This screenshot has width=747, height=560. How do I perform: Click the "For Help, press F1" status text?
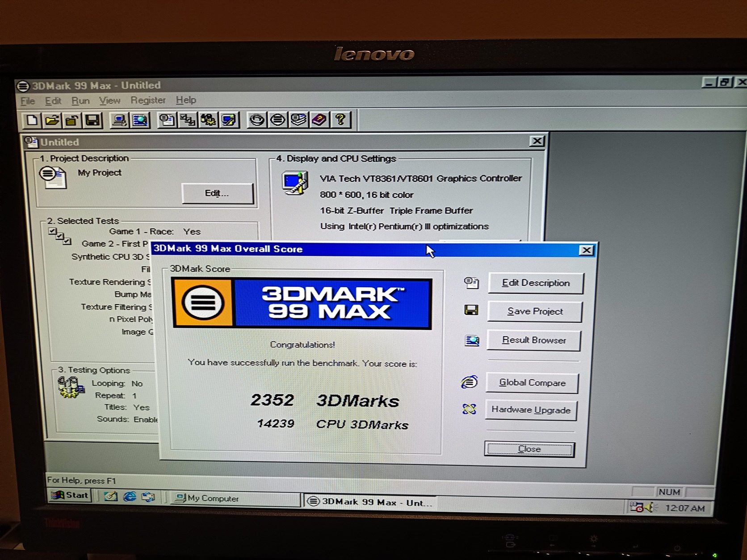coord(81,481)
